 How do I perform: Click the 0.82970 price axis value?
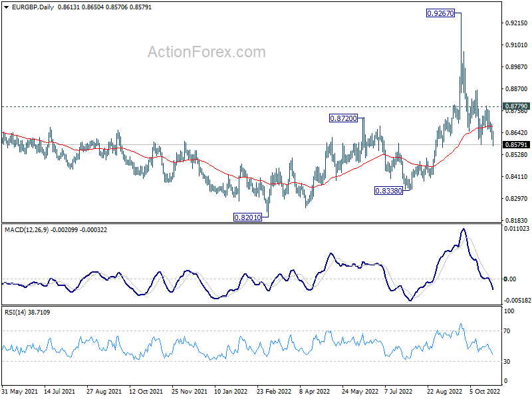tap(517, 198)
